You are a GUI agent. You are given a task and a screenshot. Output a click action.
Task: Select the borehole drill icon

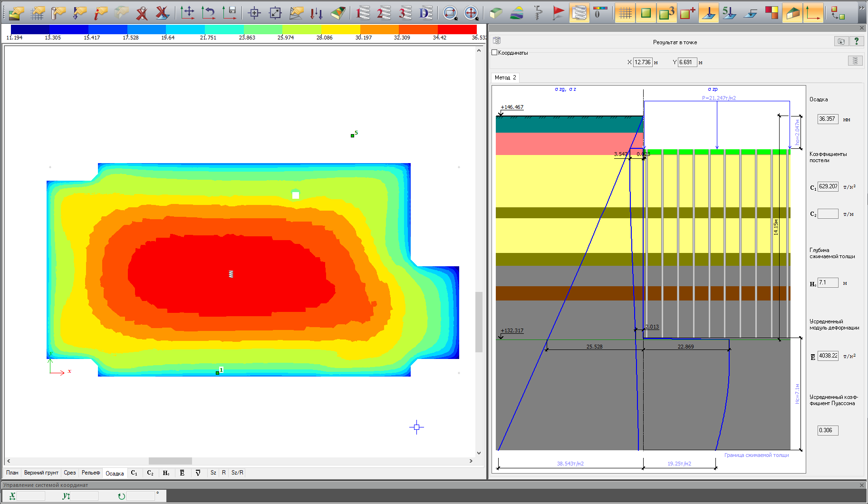(538, 13)
